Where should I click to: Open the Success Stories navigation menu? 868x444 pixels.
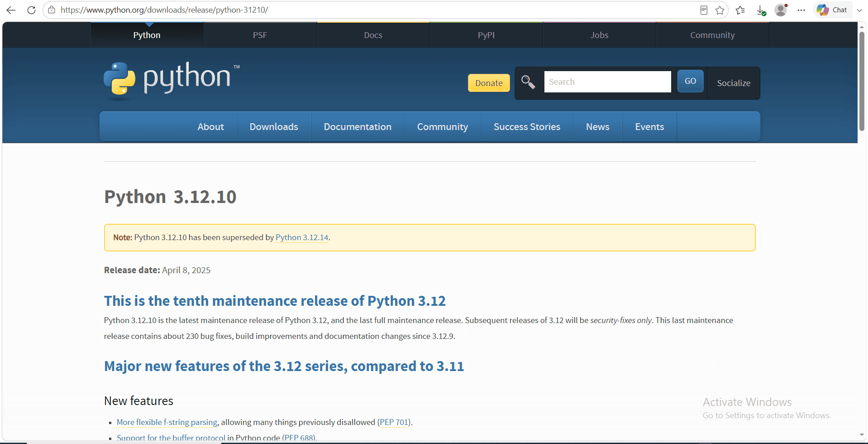[x=527, y=127]
